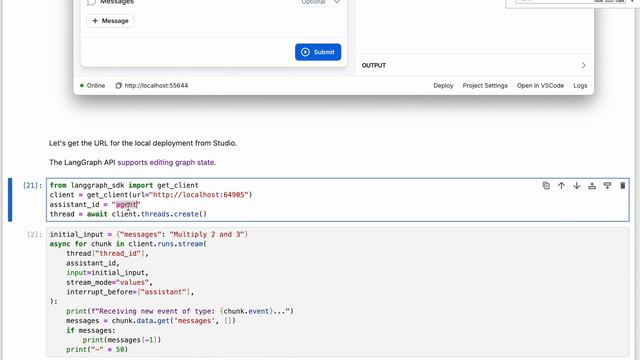
Task: Select the initial_input code cell
Action: [x=338, y=292]
